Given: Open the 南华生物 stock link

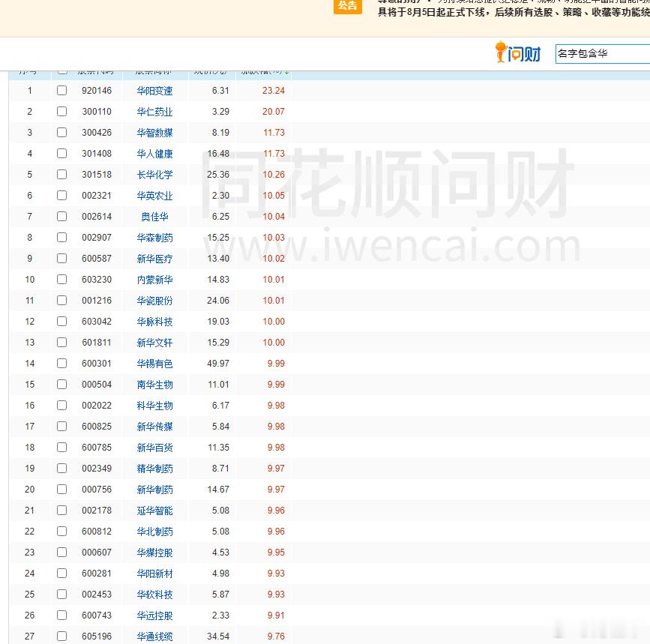Looking at the screenshot, I should [154, 385].
